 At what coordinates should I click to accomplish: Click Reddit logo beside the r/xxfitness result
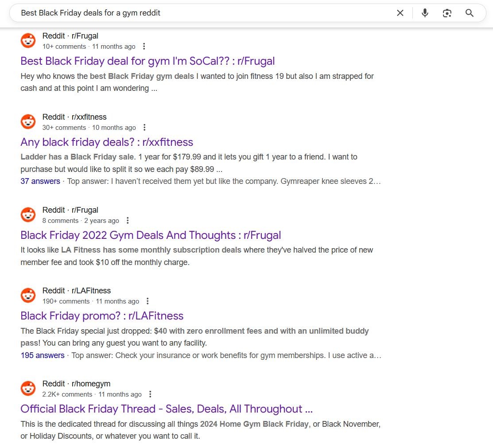pos(28,122)
